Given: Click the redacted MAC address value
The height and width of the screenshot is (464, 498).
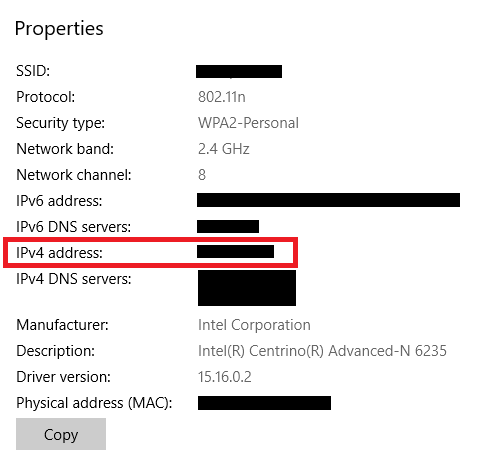Looking at the screenshot, I should 264,403.
